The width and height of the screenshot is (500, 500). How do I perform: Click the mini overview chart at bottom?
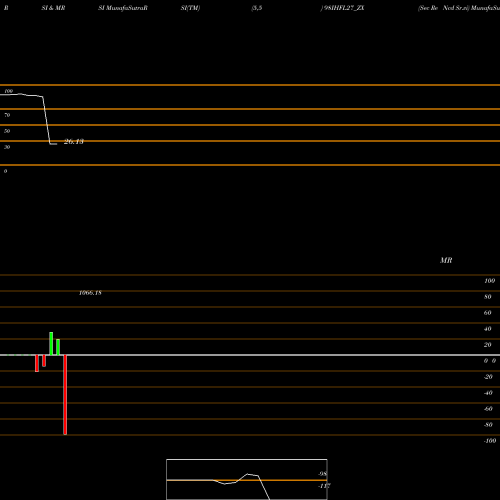point(247,479)
